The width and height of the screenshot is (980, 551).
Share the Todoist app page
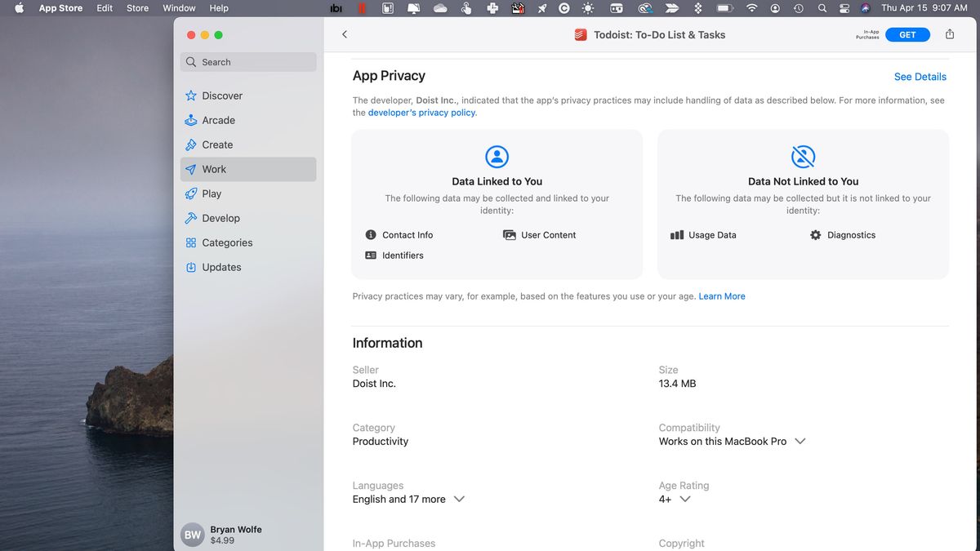point(950,34)
